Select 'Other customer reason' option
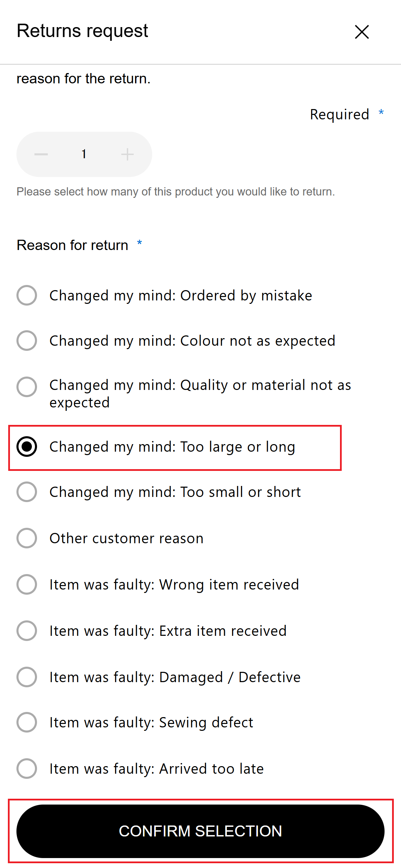Viewport: 401px width, 868px height. coord(27,538)
